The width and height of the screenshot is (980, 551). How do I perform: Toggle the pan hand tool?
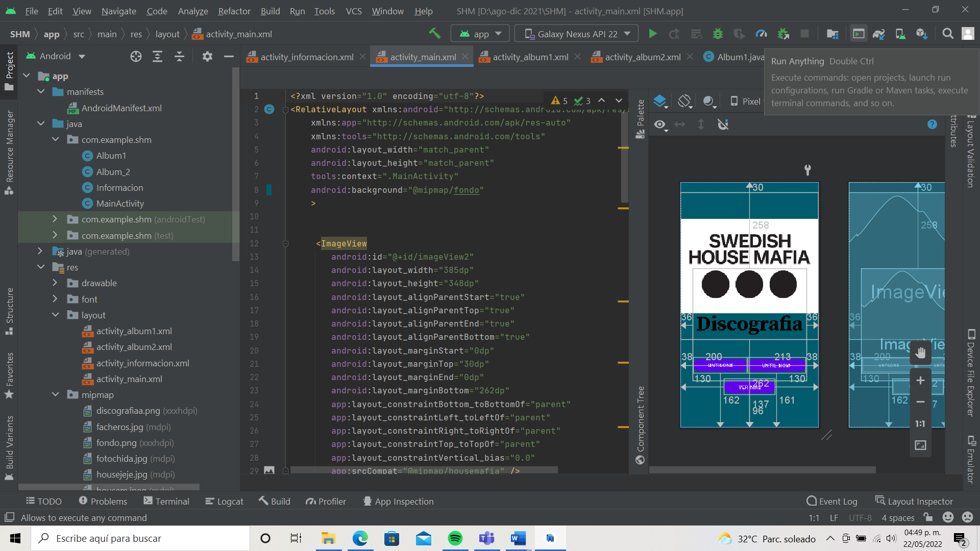tap(920, 353)
